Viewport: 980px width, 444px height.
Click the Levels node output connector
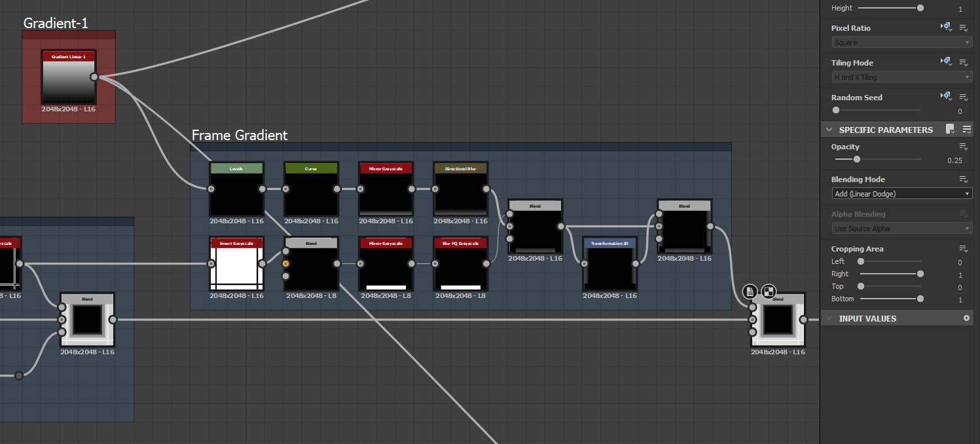(262, 189)
